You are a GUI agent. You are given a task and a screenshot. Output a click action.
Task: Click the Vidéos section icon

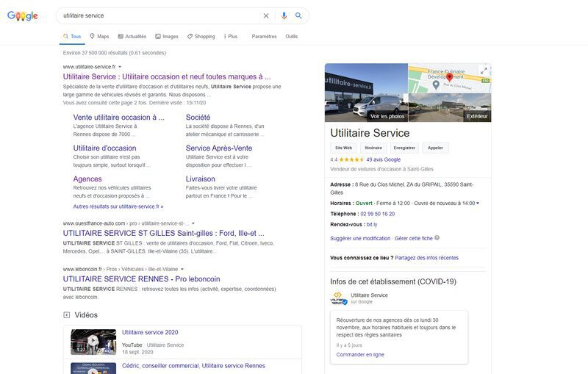[66, 315]
